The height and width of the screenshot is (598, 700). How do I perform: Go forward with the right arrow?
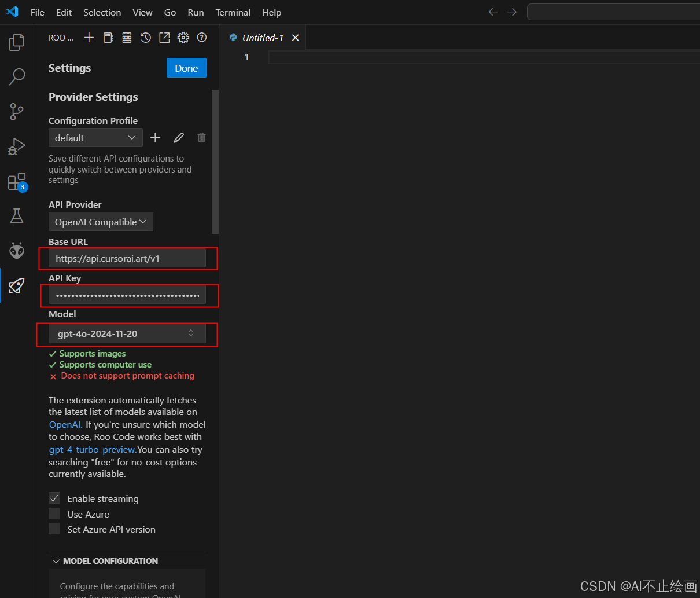click(x=512, y=12)
